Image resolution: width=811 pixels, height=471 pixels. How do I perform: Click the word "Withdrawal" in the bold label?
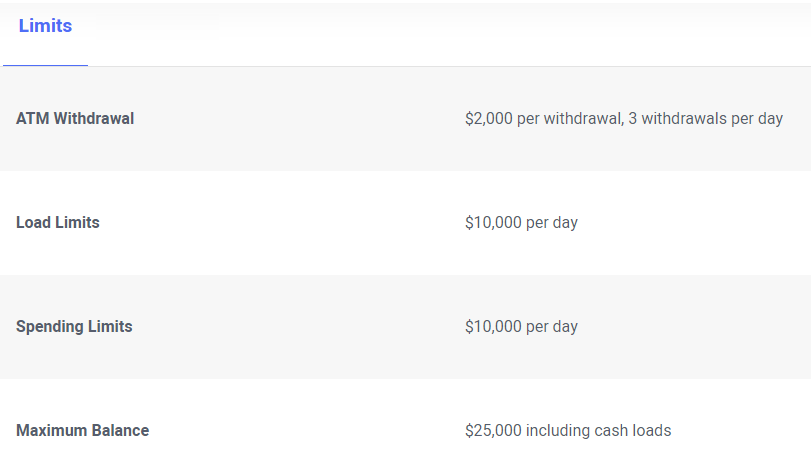(x=93, y=119)
